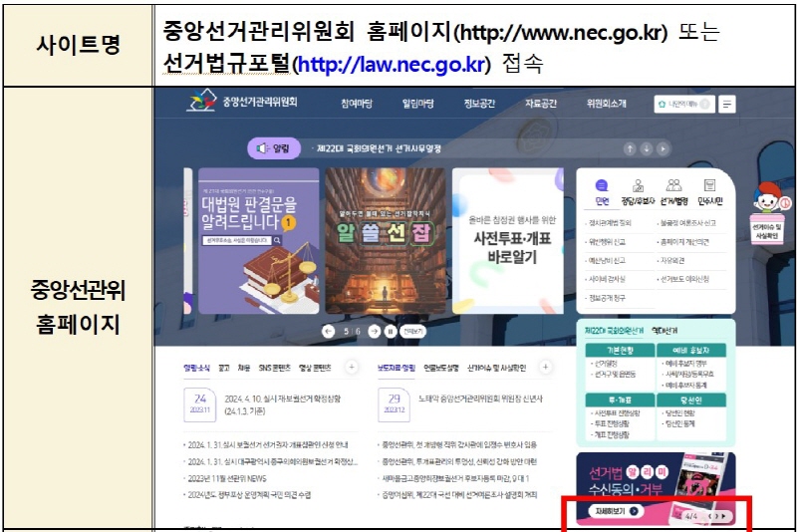Switch to the 언론보도설명 tab
Screen dimensions: 797x532
(441, 368)
